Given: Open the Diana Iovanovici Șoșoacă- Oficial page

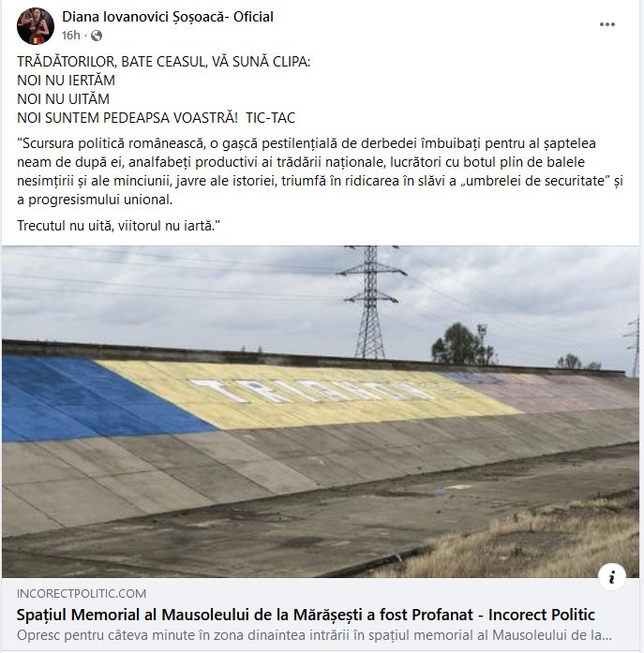Looking at the screenshot, I should (168, 17).
